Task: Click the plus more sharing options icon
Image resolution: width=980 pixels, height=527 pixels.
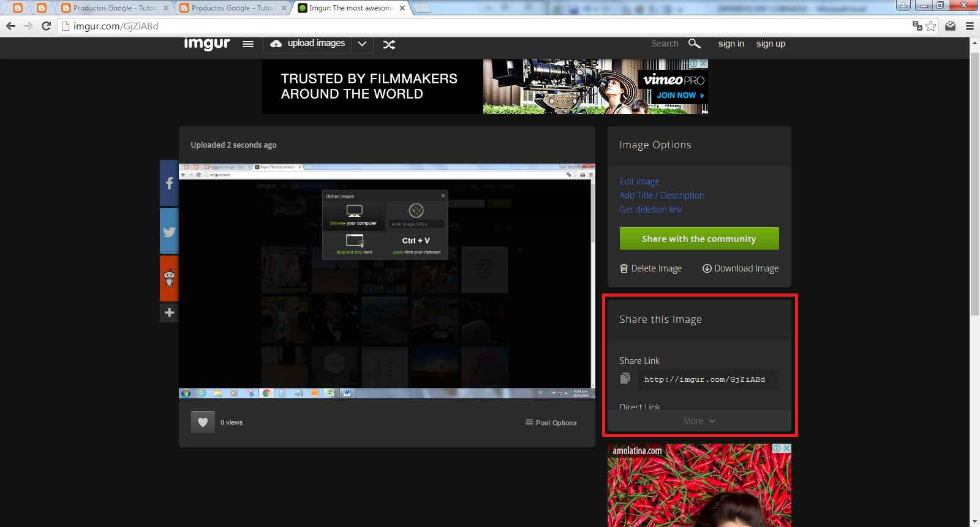Action: (170, 313)
